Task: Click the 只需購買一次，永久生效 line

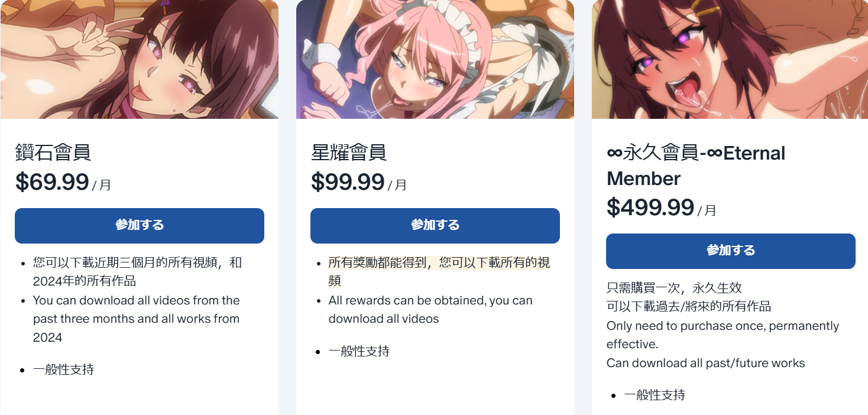Action: [674, 288]
